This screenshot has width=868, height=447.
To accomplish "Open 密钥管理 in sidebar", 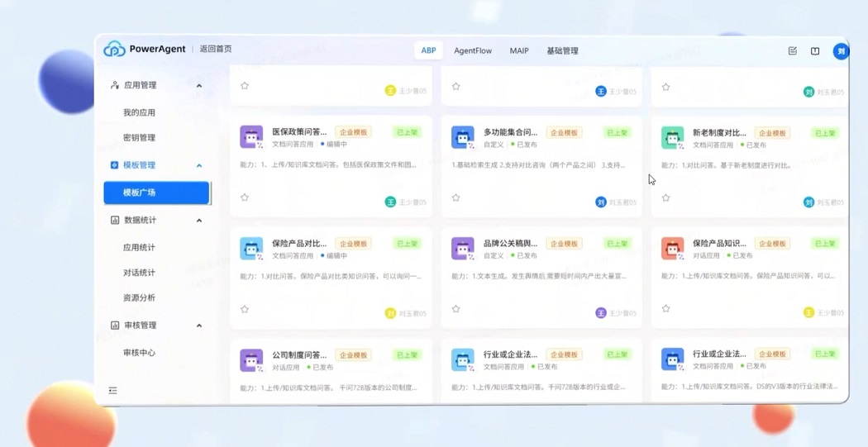I will click(x=139, y=137).
